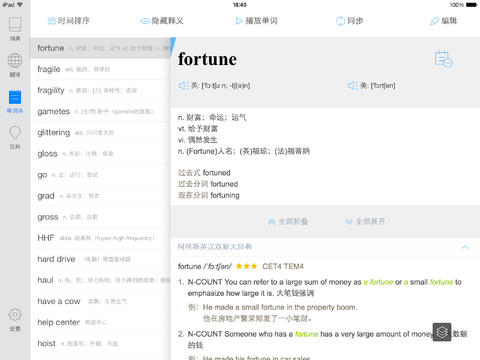Select fragile in the word list

click(x=100, y=69)
